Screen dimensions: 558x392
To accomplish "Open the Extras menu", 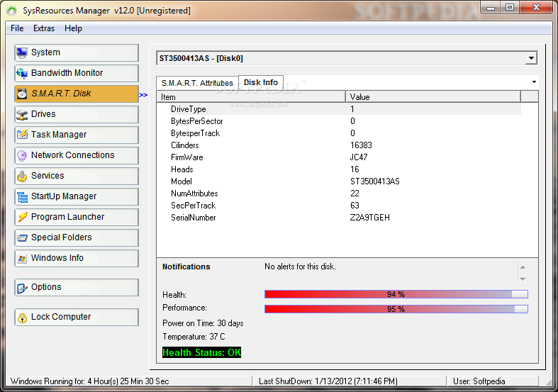I will pos(44,28).
